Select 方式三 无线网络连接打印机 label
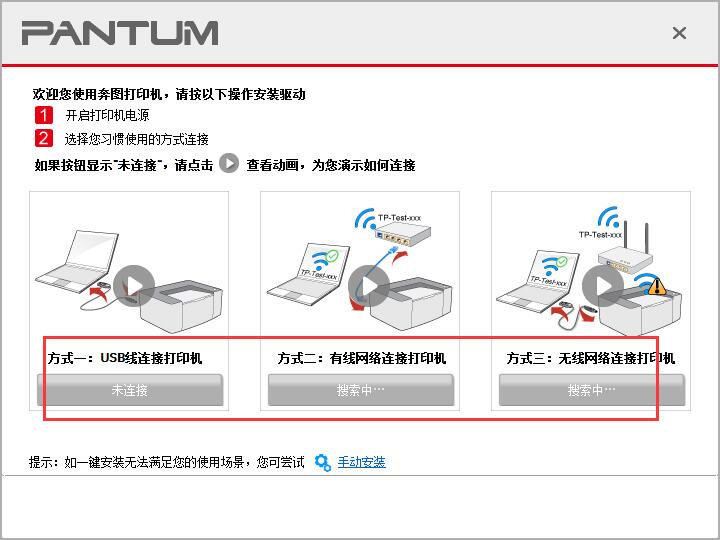The height and width of the screenshot is (540, 720). [591, 358]
